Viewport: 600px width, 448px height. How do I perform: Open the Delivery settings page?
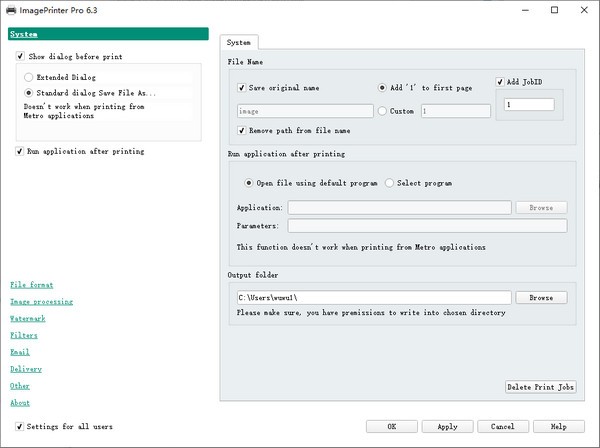[x=25, y=369]
